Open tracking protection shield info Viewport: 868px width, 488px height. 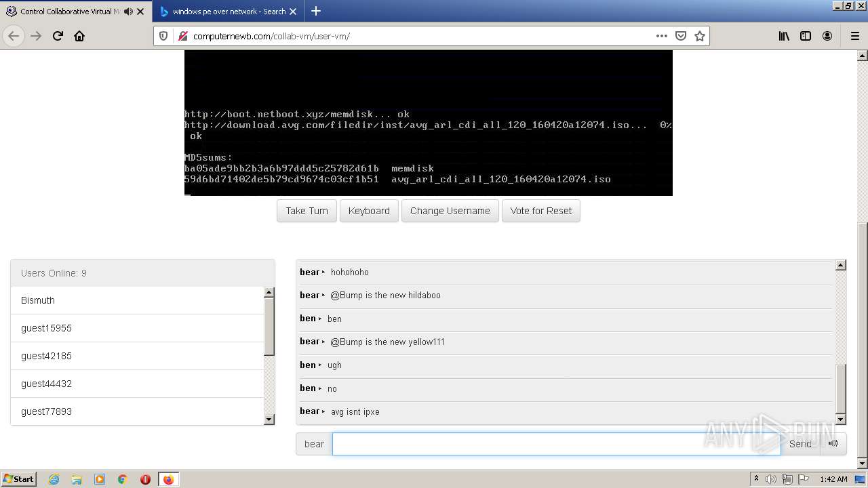click(x=163, y=36)
